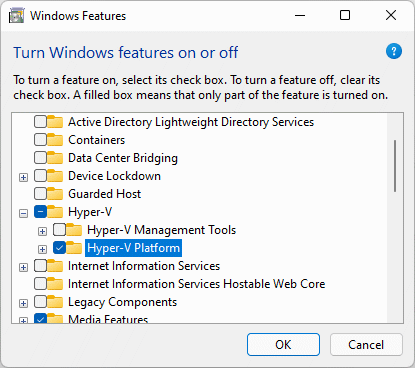Expand the Media Features node

pos(23,320)
